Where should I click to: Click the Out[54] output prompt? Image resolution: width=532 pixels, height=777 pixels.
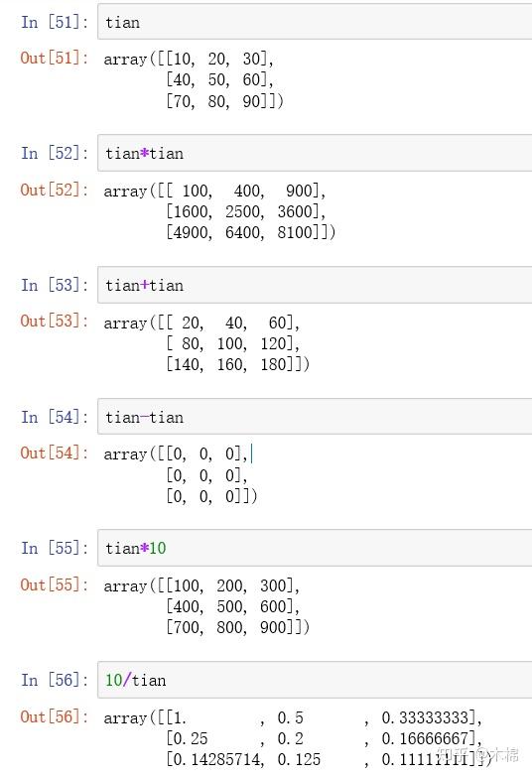[55, 453]
